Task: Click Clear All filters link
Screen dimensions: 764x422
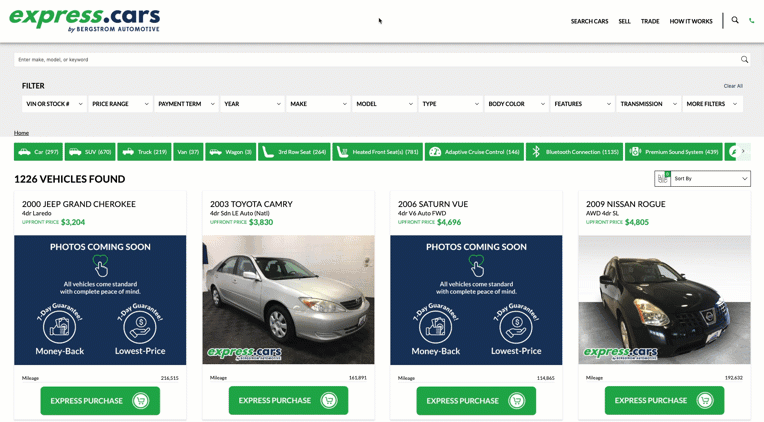Action: pyautogui.click(x=733, y=86)
